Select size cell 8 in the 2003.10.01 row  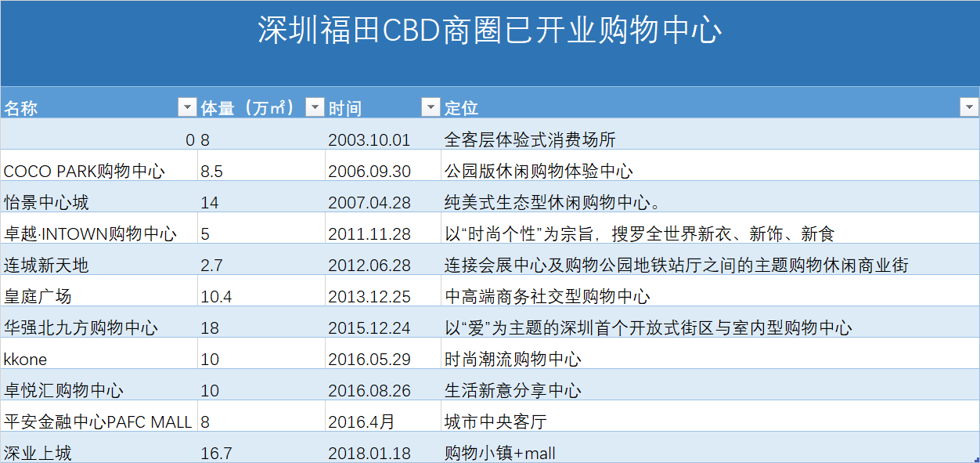[261, 134]
